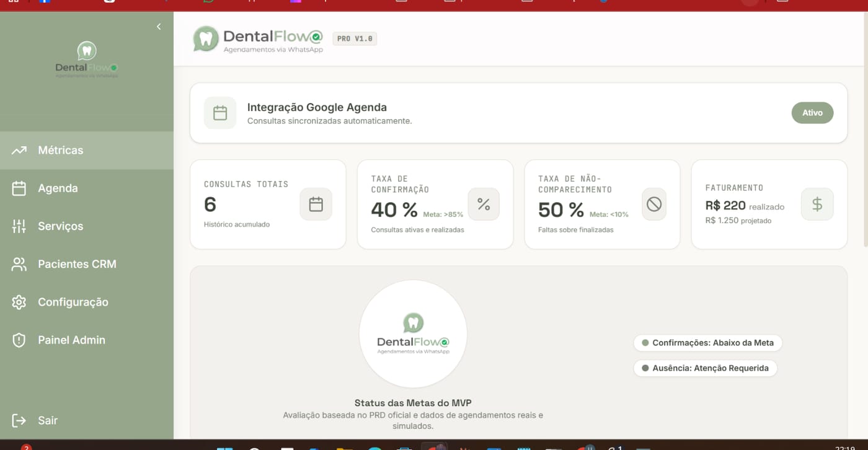Image resolution: width=868 pixels, height=450 pixels.
Task: Collapse the sidebar with the chevron arrow
Action: [x=159, y=27]
